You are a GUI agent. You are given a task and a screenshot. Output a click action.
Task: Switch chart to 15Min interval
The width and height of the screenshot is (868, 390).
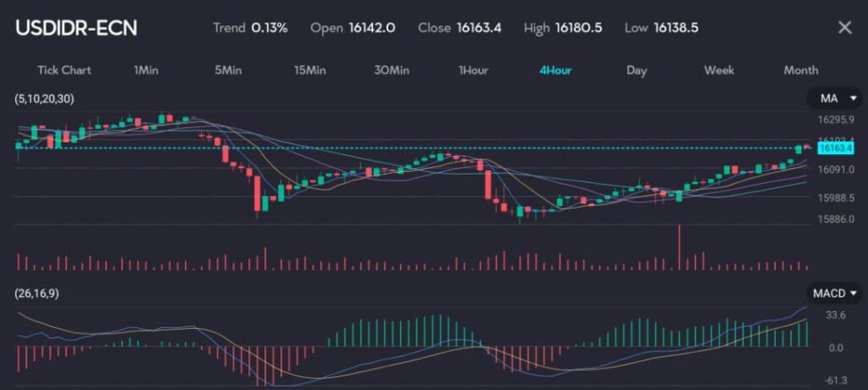pyautogui.click(x=309, y=70)
